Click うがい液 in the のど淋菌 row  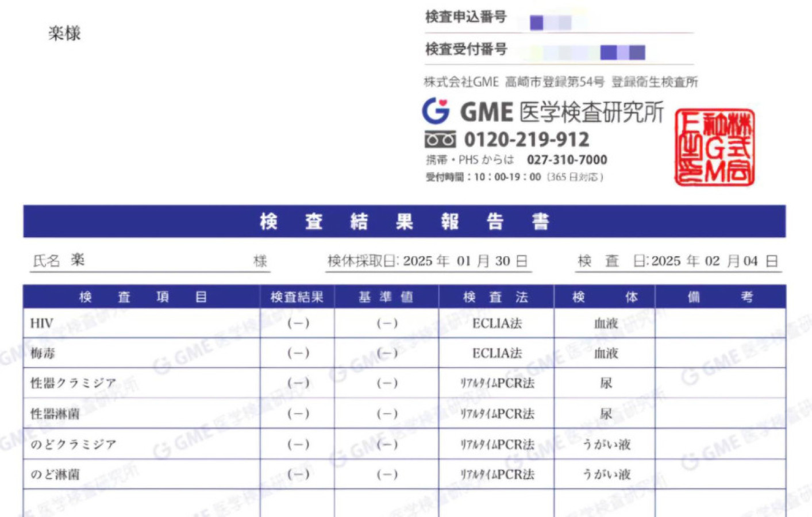[606, 474]
